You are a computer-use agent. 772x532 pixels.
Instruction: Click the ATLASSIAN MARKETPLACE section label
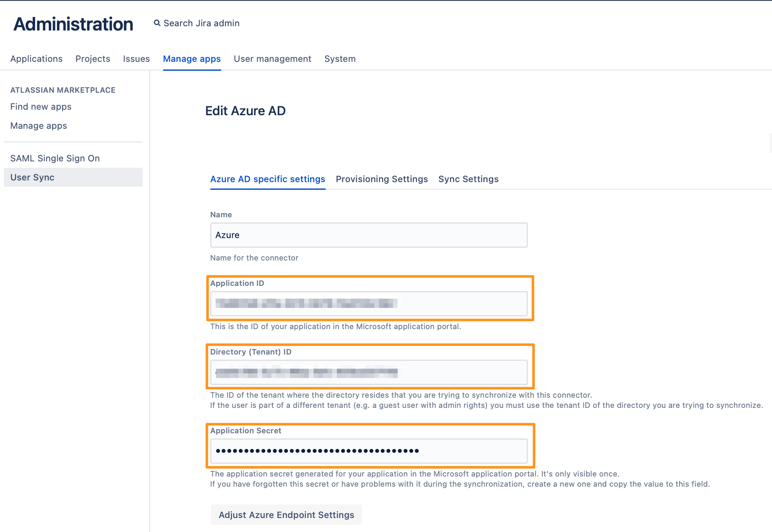point(63,90)
